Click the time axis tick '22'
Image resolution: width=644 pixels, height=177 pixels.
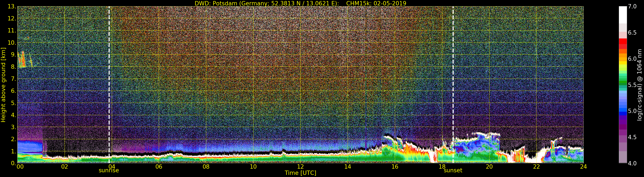[x=536, y=167]
